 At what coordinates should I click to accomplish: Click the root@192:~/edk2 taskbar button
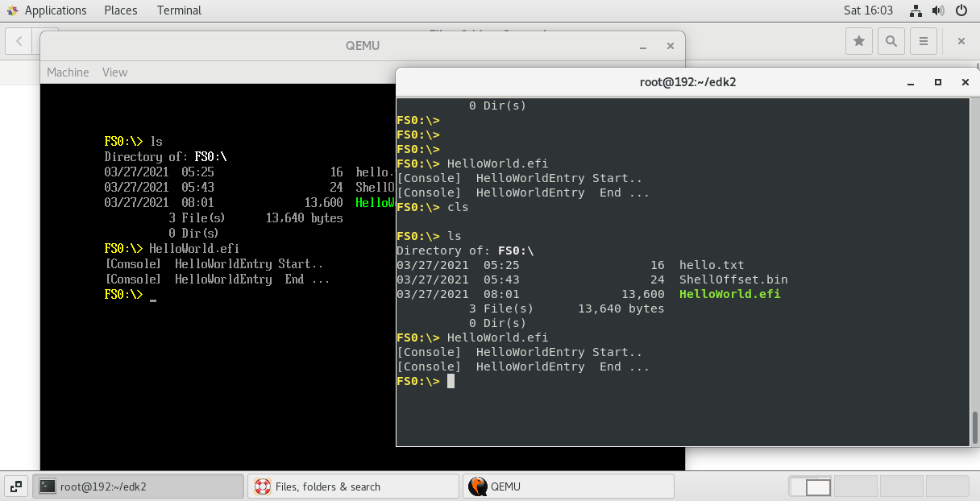[x=137, y=486]
